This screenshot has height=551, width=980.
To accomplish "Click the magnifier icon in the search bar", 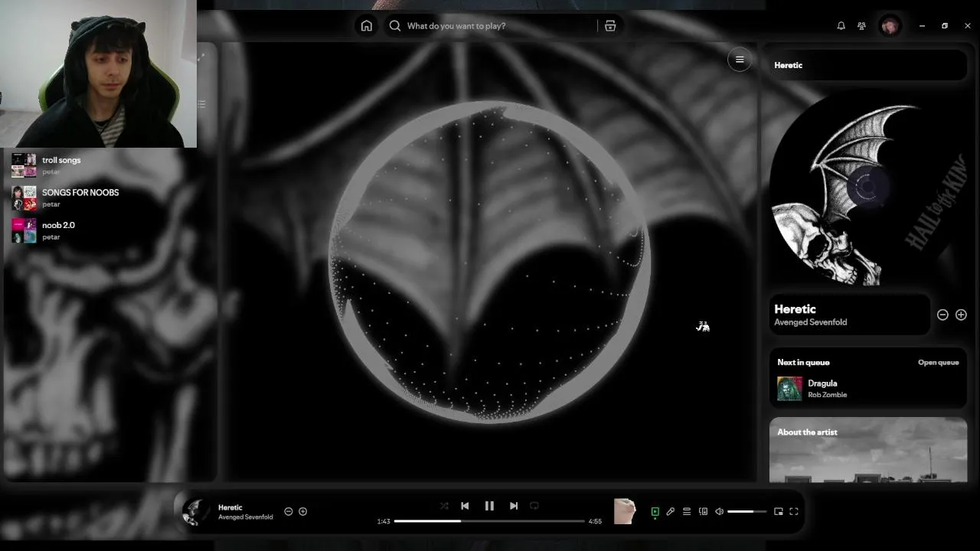I will pyautogui.click(x=395, y=26).
